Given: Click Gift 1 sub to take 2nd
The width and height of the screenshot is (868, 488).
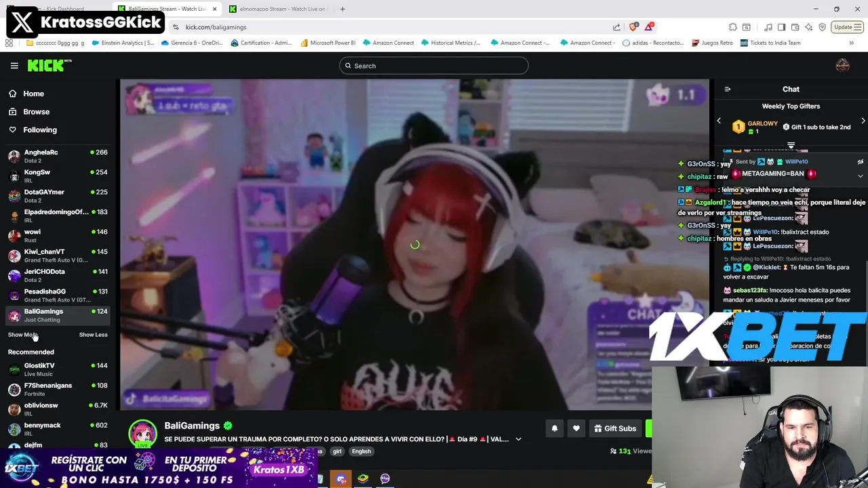Looking at the screenshot, I should [x=816, y=127].
